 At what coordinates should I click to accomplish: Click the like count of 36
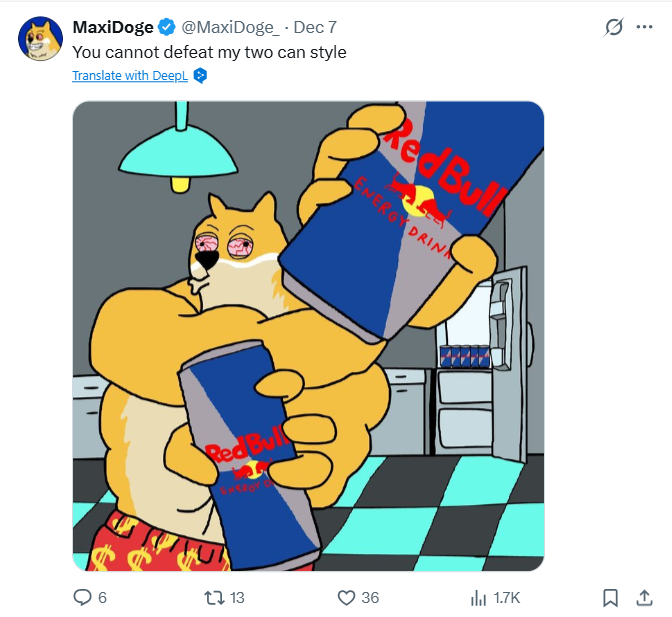[370, 598]
